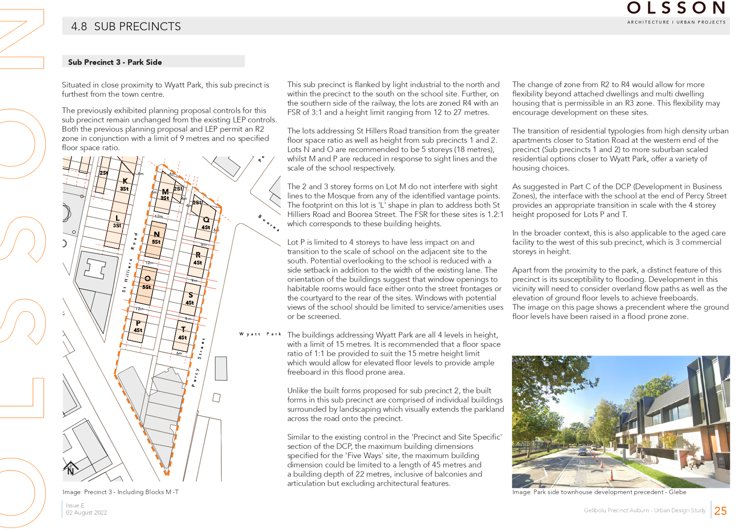This screenshot has width=756, height=532.
Task: Click block P 4St on the map
Action: (138, 327)
